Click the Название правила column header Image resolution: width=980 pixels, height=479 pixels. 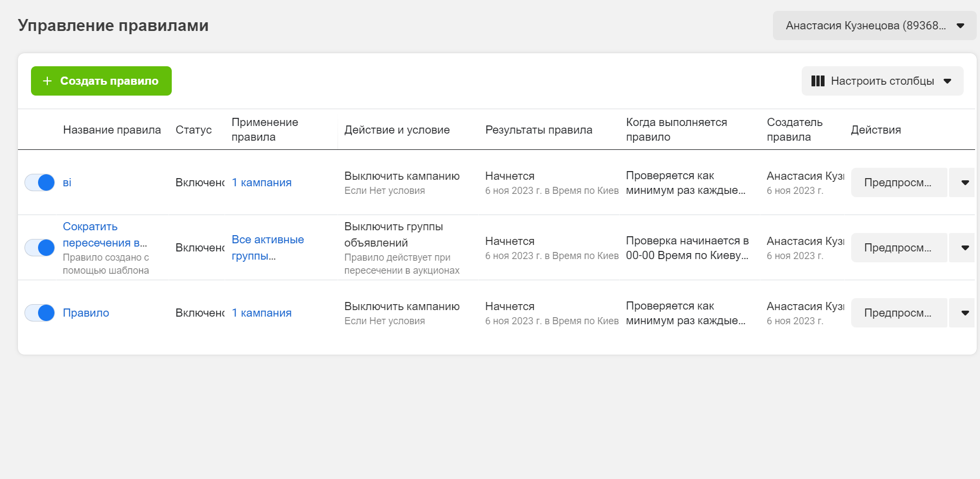click(x=112, y=130)
